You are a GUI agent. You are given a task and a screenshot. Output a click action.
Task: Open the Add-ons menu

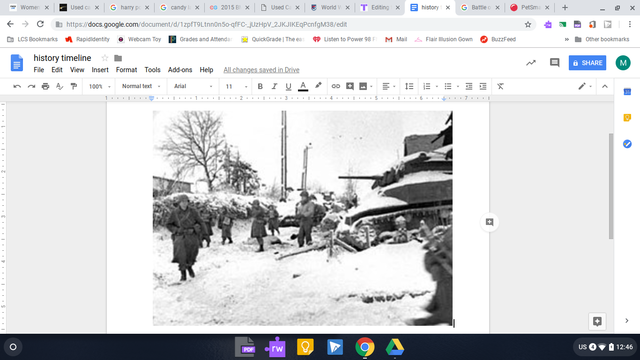[180, 70]
